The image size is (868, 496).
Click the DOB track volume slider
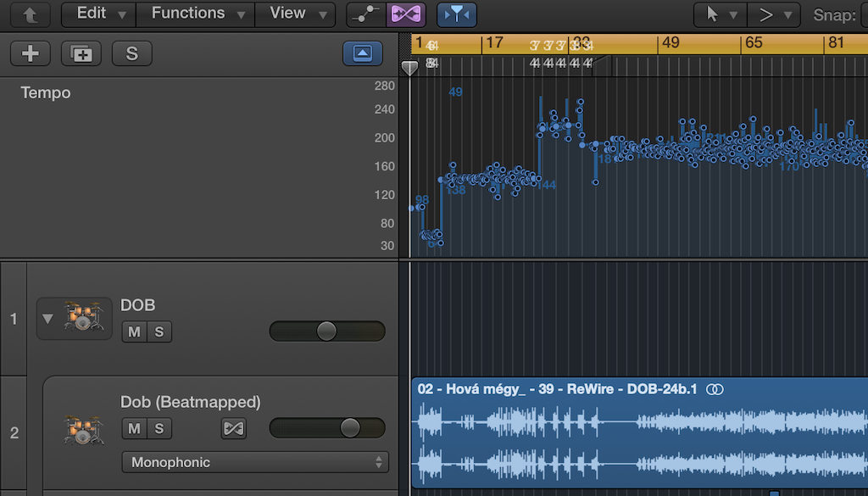coord(326,331)
